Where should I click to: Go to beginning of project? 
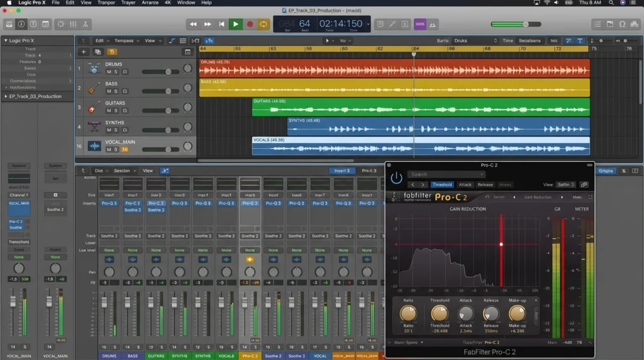point(221,25)
